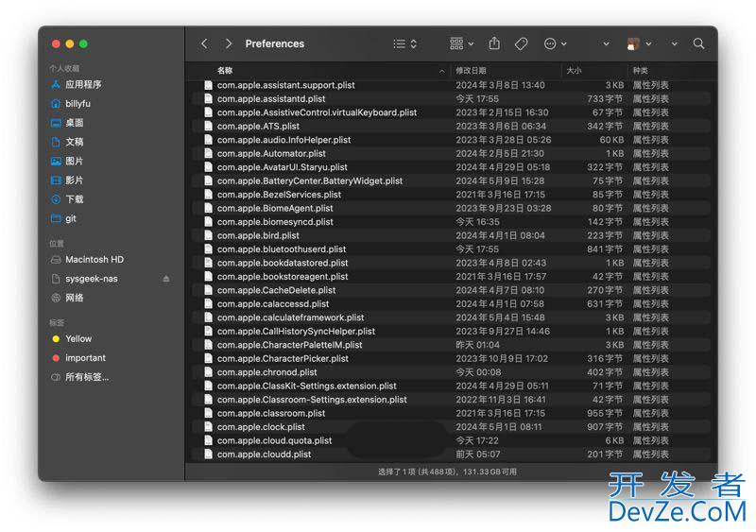
Task: Toggle the sort direction arrow in Name column
Action: [x=441, y=71]
